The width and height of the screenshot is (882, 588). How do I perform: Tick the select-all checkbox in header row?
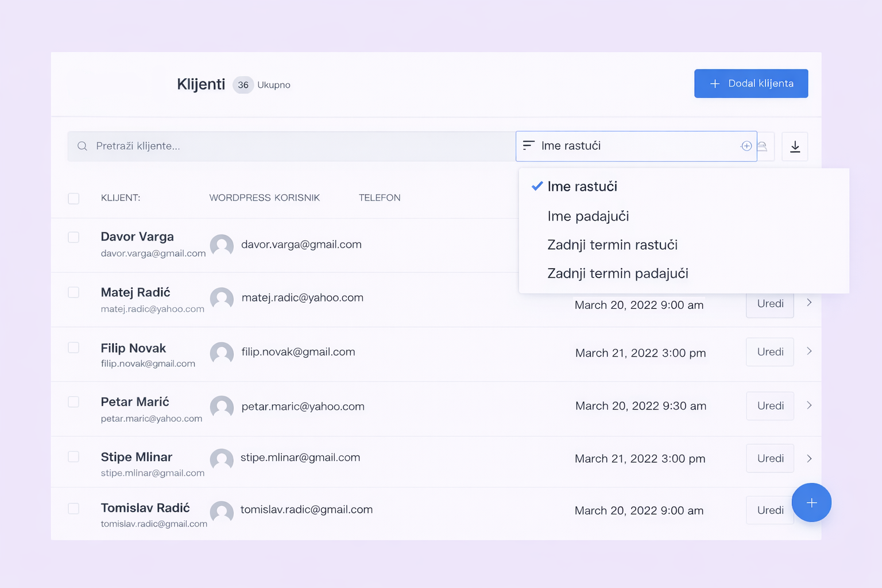(x=73, y=198)
